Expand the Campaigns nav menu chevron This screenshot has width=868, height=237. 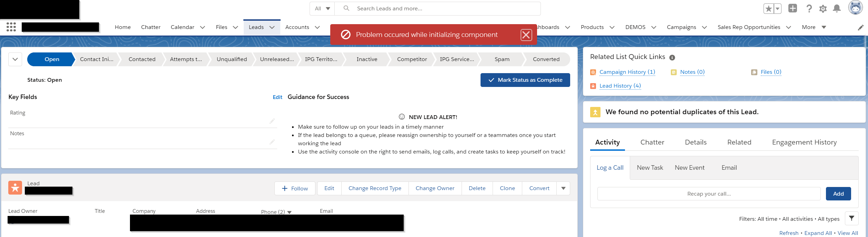coord(704,27)
